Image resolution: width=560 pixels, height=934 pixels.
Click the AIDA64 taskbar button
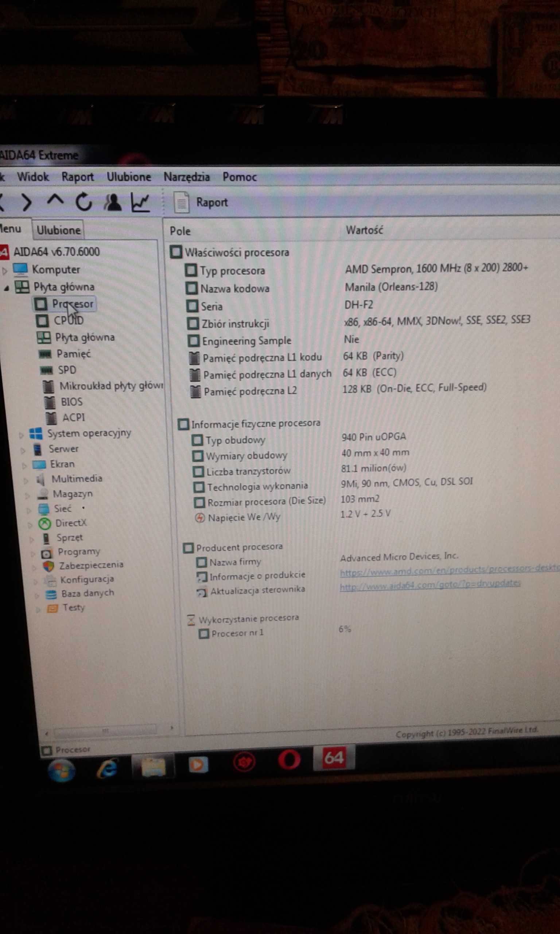click(334, 757)
